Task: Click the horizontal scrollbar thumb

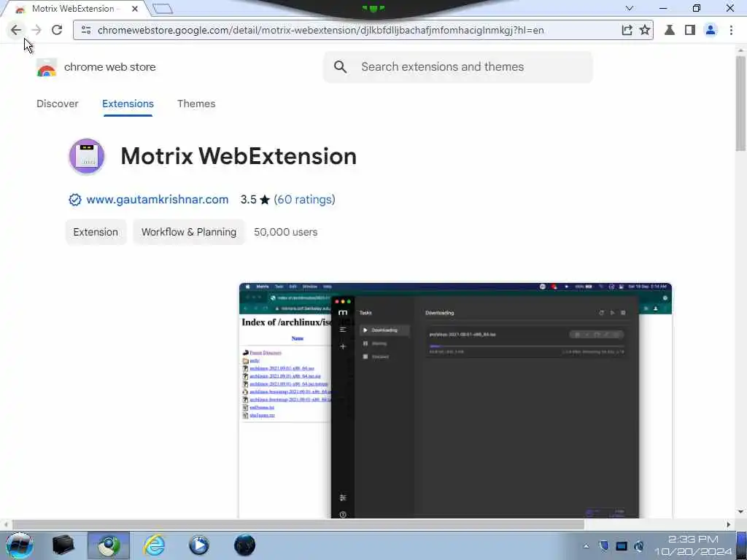Action: tap(298, 524)
